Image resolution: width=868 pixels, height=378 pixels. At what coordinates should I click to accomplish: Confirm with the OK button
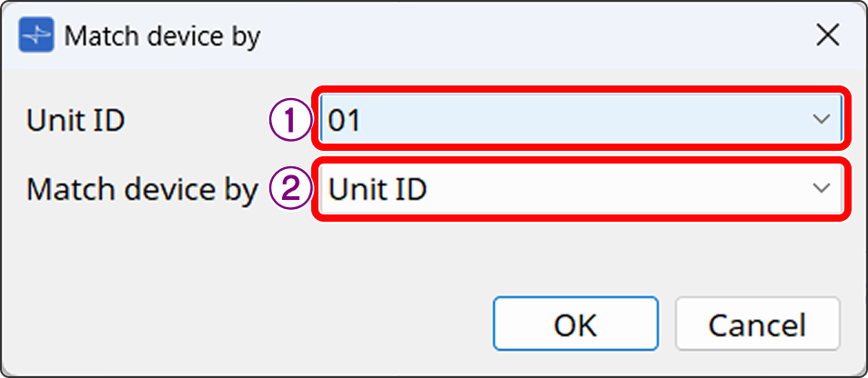point(575,324)
